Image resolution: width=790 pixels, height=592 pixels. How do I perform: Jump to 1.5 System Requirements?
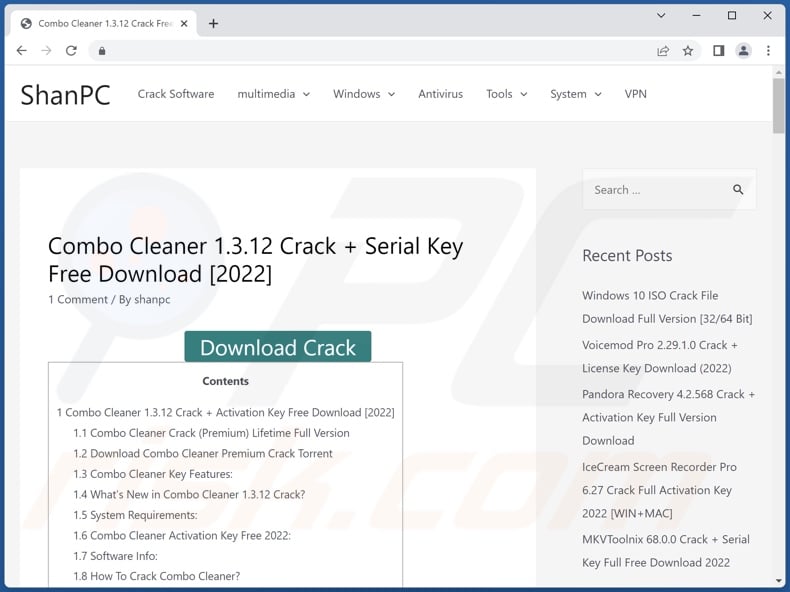135,515
